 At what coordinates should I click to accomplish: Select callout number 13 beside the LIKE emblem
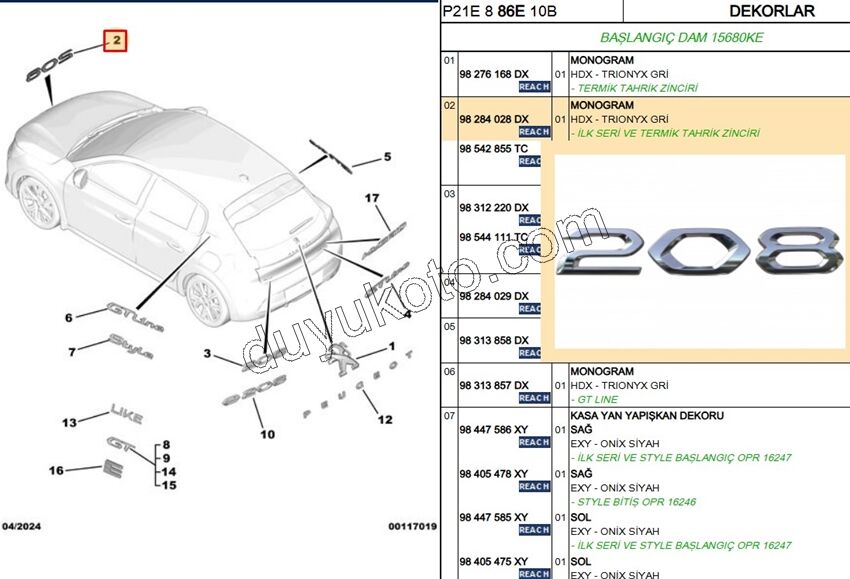coord(69,422)
